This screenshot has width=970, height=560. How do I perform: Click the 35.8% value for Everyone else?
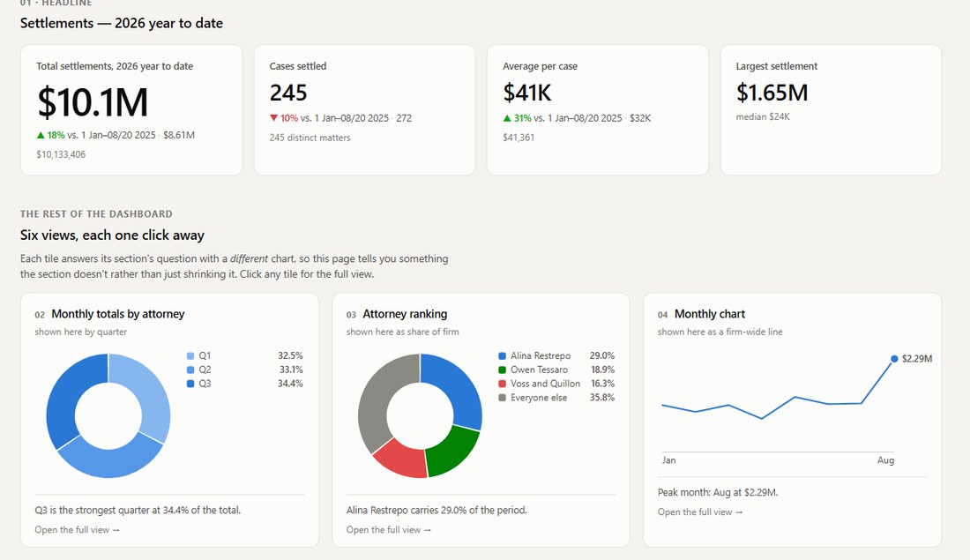602,398
